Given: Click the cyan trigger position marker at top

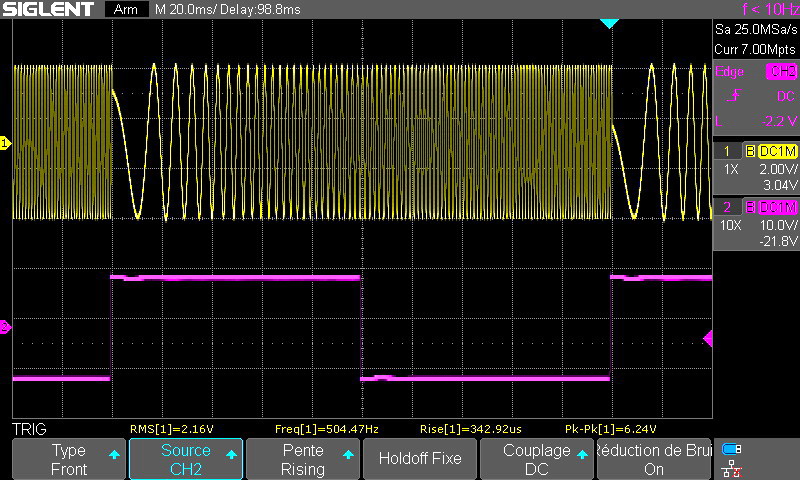Looking at the screenshot, I should pyautogui.click(x=609, y=23).
